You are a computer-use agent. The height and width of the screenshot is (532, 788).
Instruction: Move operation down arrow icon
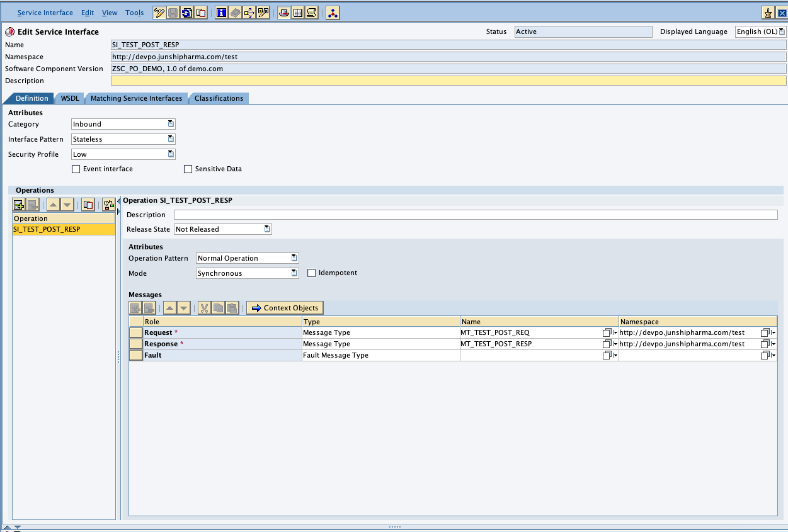click(x=67, y=205)
